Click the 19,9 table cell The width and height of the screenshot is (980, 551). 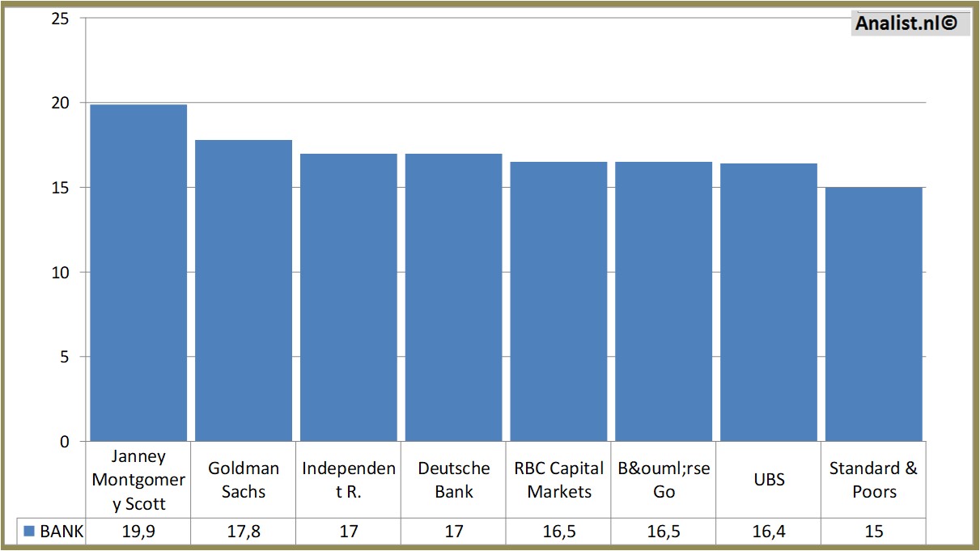[x=138, y=532]
